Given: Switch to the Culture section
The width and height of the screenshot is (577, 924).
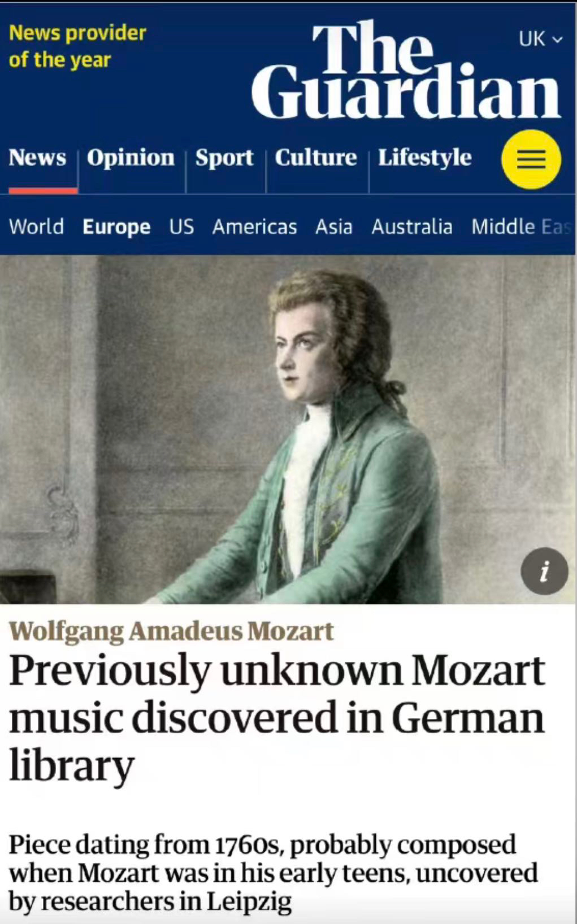Looking at the screenshot, I should (316, 158).
